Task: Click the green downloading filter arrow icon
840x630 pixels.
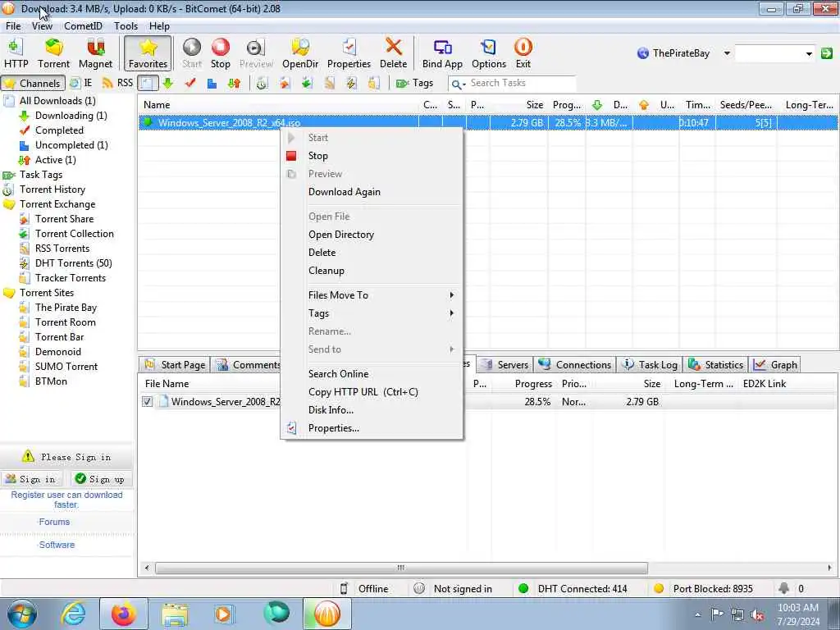Action: tap(167, 83)
